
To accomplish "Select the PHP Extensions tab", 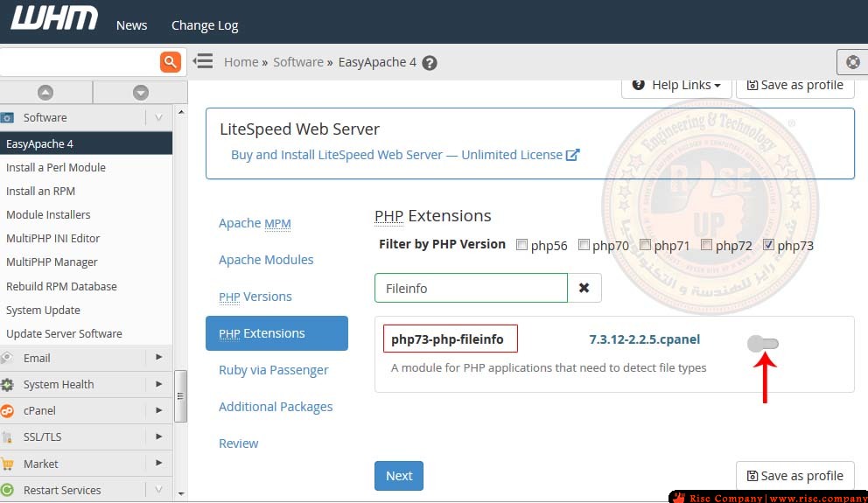I will coord(276,333).
